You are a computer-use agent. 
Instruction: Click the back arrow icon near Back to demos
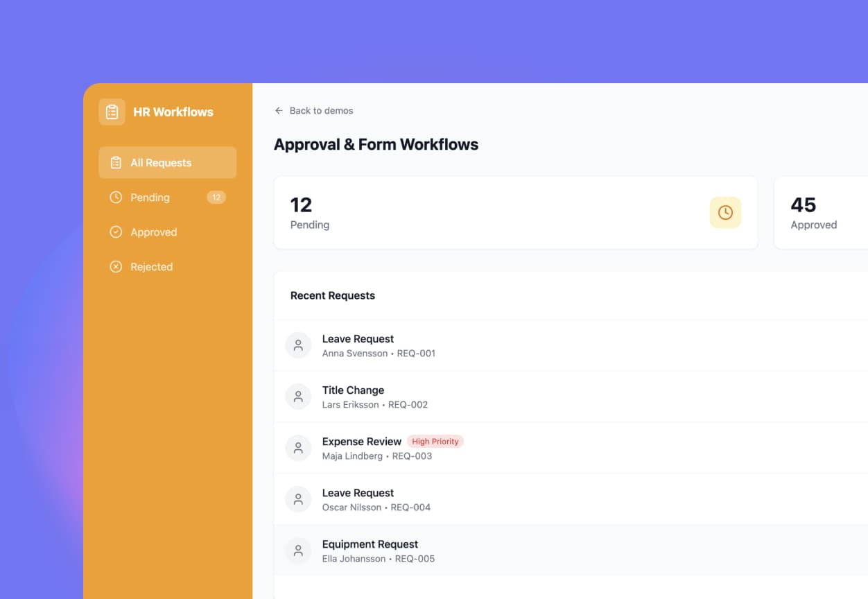[x=278, y=110]
